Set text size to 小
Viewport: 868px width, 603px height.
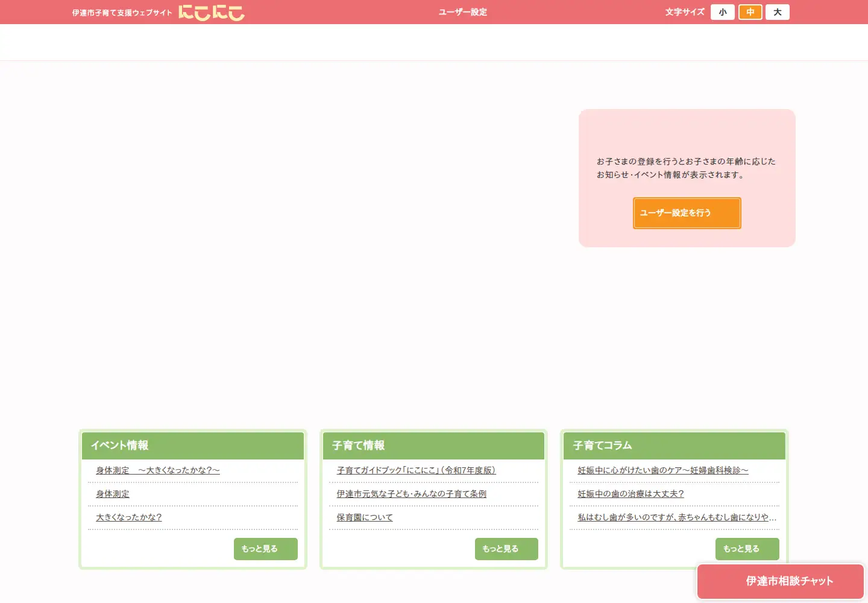(723, 12)
